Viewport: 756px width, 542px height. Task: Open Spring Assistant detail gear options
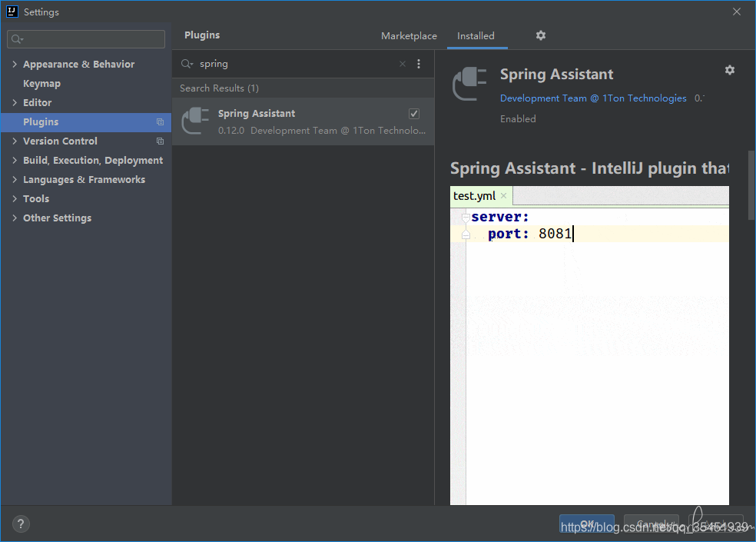[x=729, y=70]
